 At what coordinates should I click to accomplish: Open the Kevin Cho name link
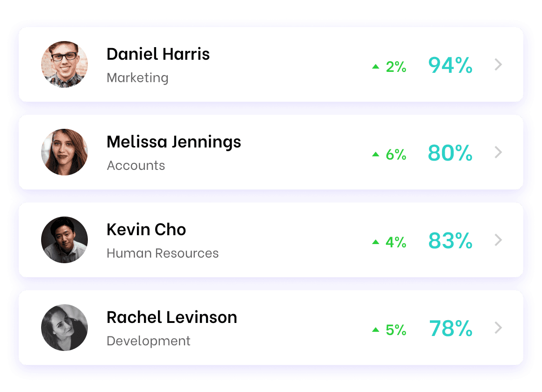pos(146,230)
